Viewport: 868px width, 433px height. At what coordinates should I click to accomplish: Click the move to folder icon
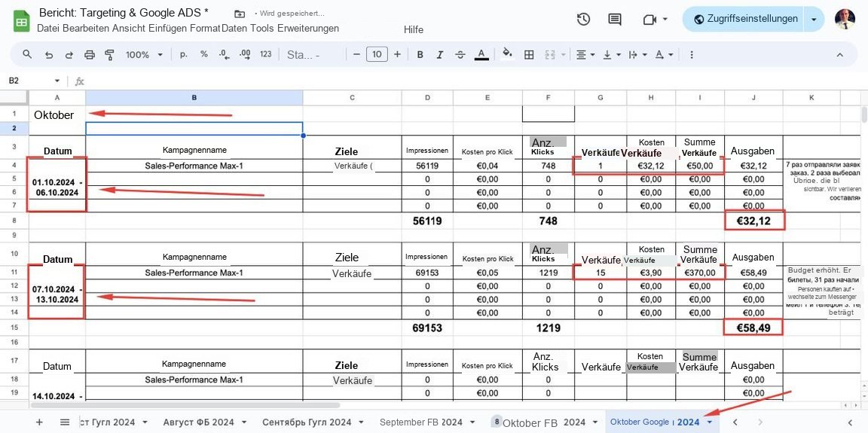[239, 14]
